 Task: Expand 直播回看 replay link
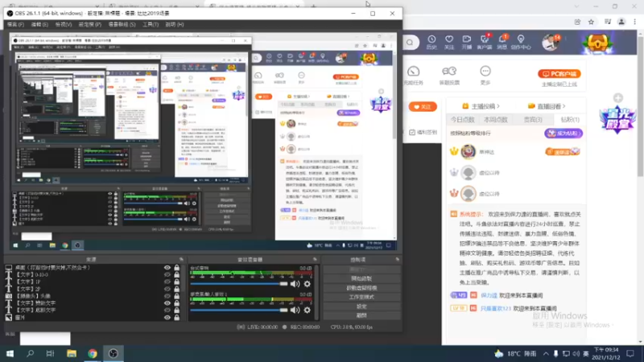click(547, 106)
